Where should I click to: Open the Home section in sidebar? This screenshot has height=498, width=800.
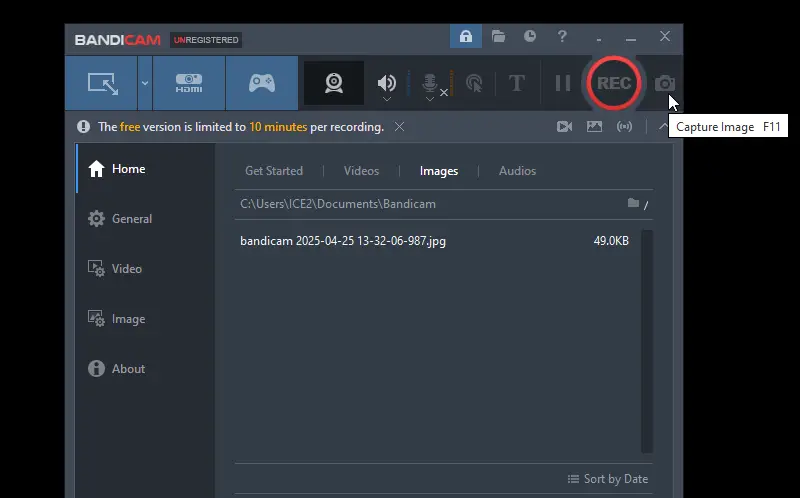point(146,169)
